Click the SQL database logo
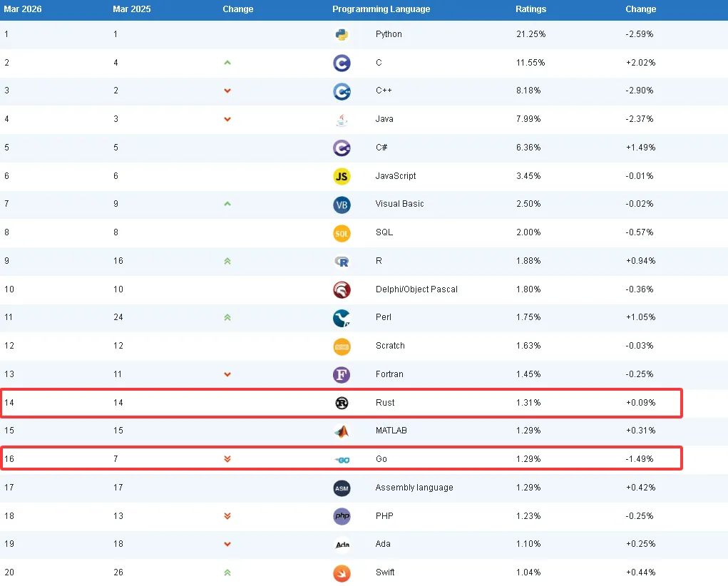This screenshot has height=586, width=728. pyautogui.click(x=342, y=233)
